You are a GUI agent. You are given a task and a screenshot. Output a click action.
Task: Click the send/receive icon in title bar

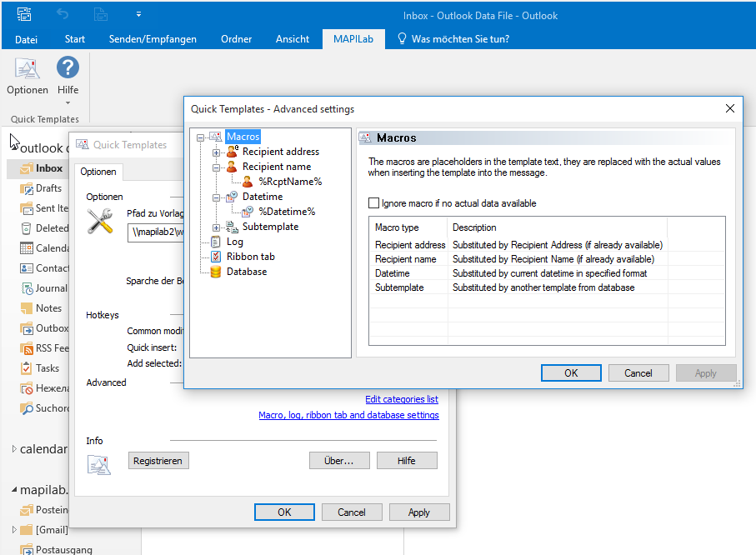[24, 14]
